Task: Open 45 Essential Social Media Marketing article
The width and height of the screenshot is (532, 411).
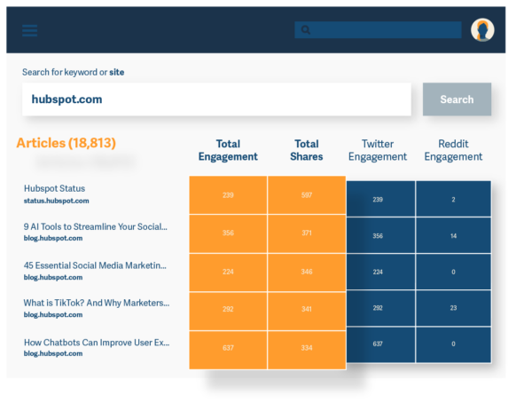Action: click(95, 265)
